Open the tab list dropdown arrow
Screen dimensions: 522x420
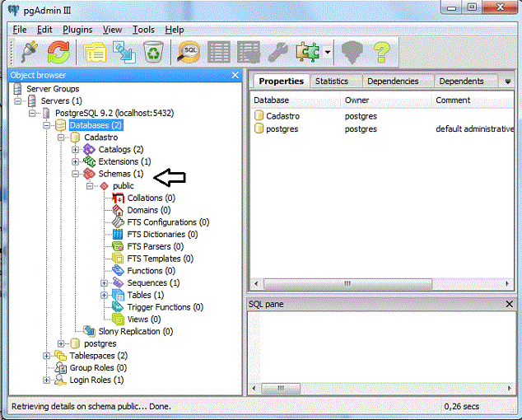[x=508, y=82]
